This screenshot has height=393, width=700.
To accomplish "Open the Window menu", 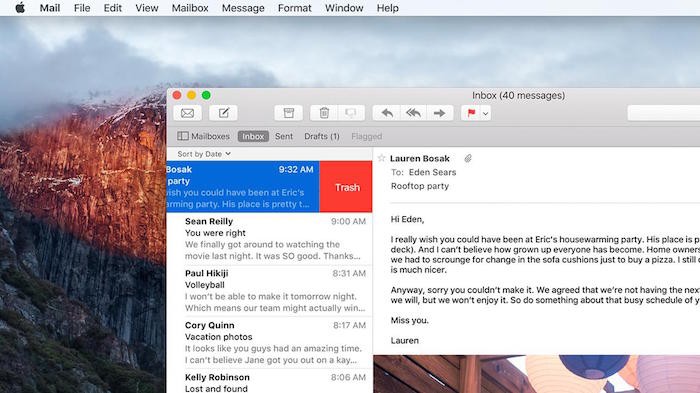I will pyautogui.click(x=344, y=8).
